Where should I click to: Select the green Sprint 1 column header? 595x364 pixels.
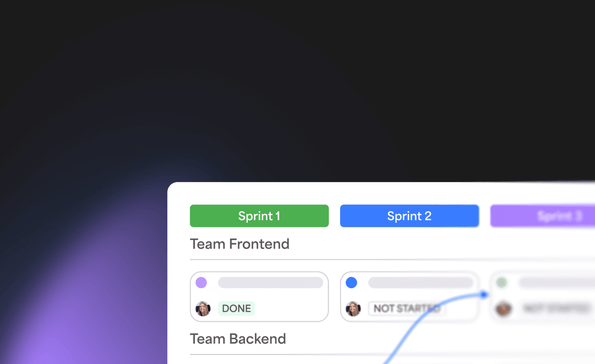coord(259,216)
